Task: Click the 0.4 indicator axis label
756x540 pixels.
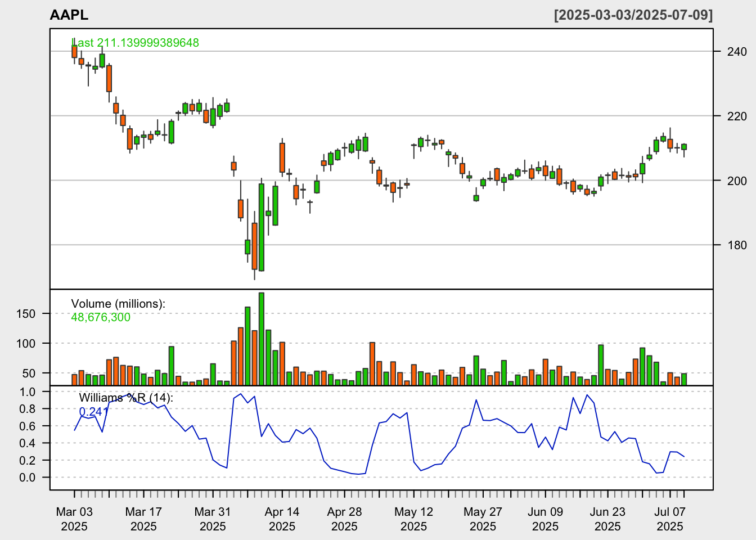Action: (28, 443)
